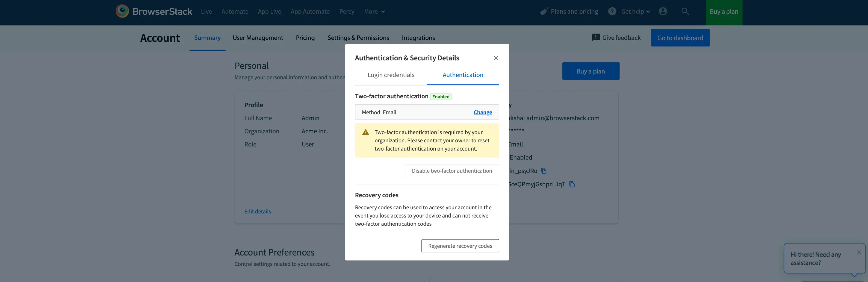Copy the access key ending LJqT
Screen dimensions: 868x282
point(572,184)
